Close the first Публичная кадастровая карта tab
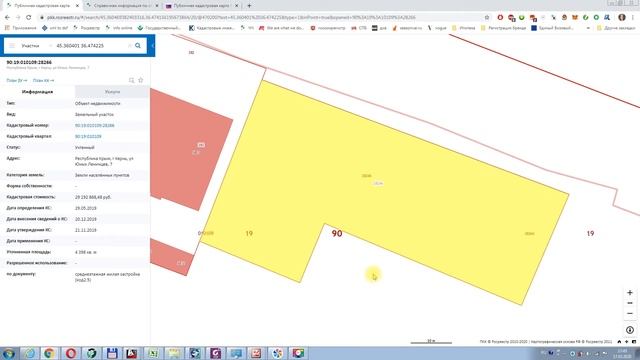Viewport: 640px width, 360px height. (x=77, y=6)
